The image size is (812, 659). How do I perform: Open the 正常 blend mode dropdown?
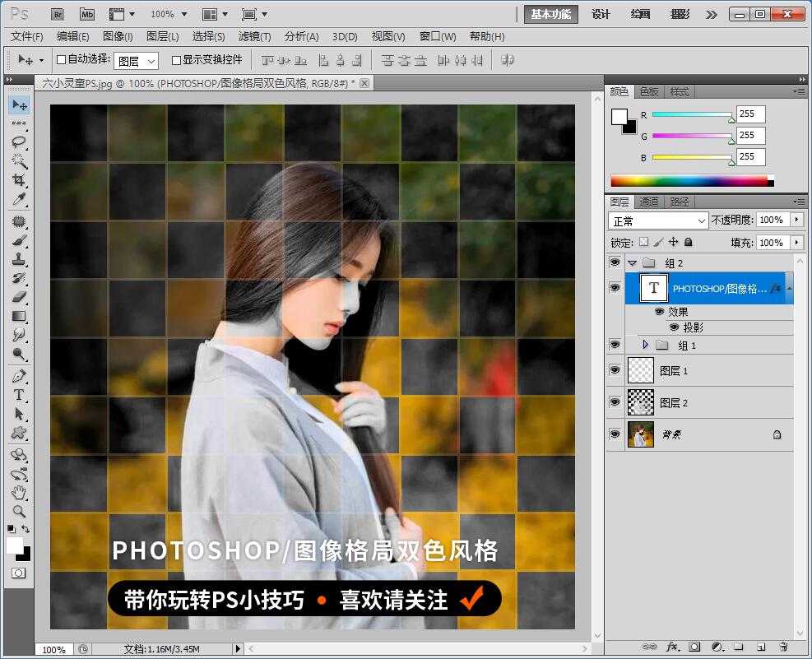tap(657, 221)
